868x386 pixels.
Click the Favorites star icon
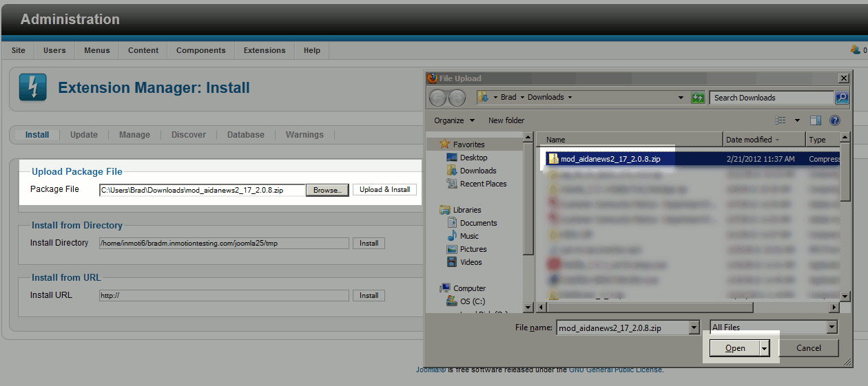click(445, 144)
